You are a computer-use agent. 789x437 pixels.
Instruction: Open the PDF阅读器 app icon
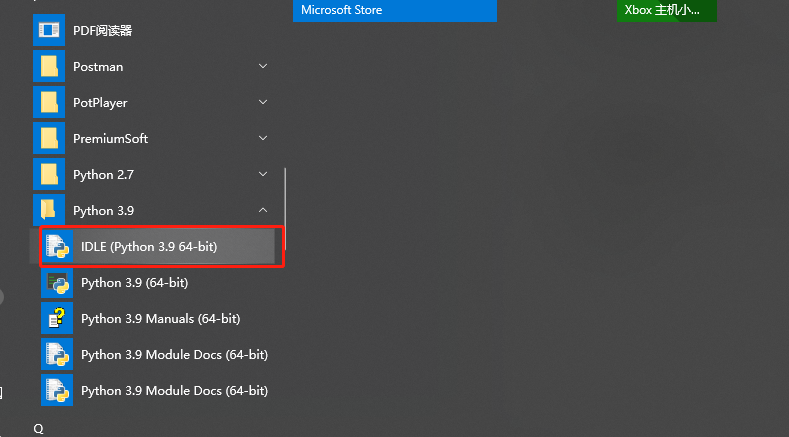coord(49,30)
